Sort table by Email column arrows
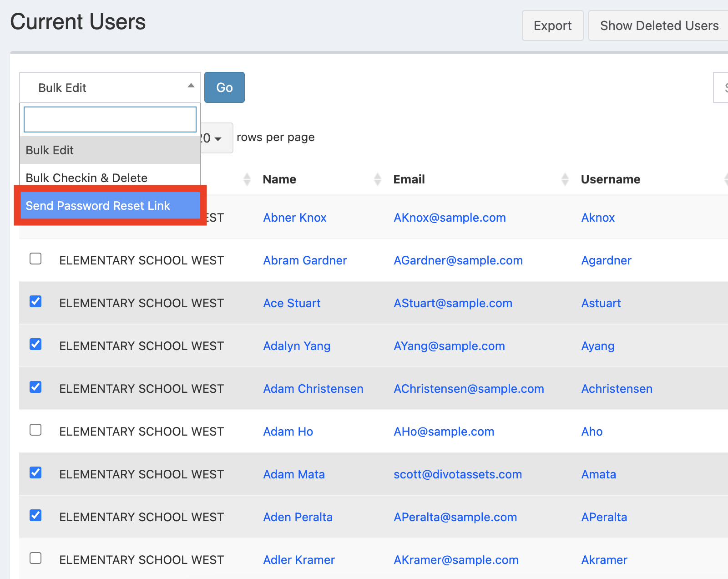This screenshot has height=579, width=728. click(565, 179)
